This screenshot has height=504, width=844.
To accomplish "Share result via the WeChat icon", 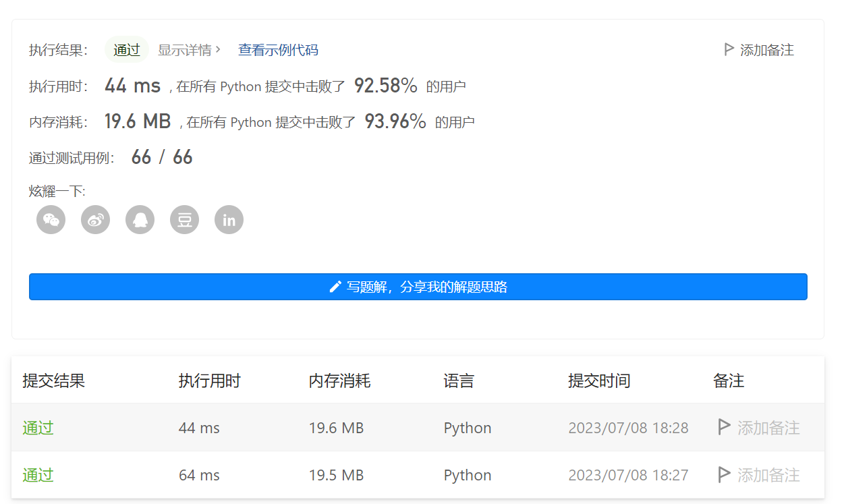I will 51,219.
